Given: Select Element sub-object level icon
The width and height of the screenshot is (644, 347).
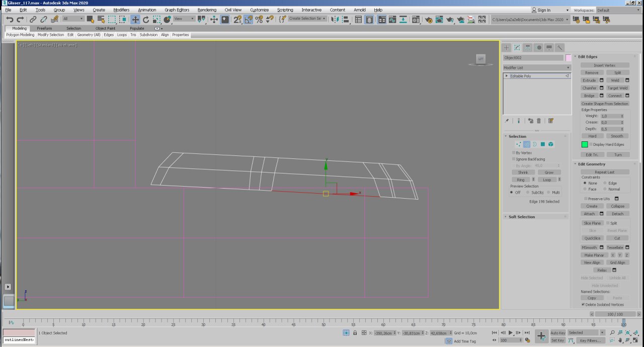Looking at the screenshot, I should click(x=551, y=144).
